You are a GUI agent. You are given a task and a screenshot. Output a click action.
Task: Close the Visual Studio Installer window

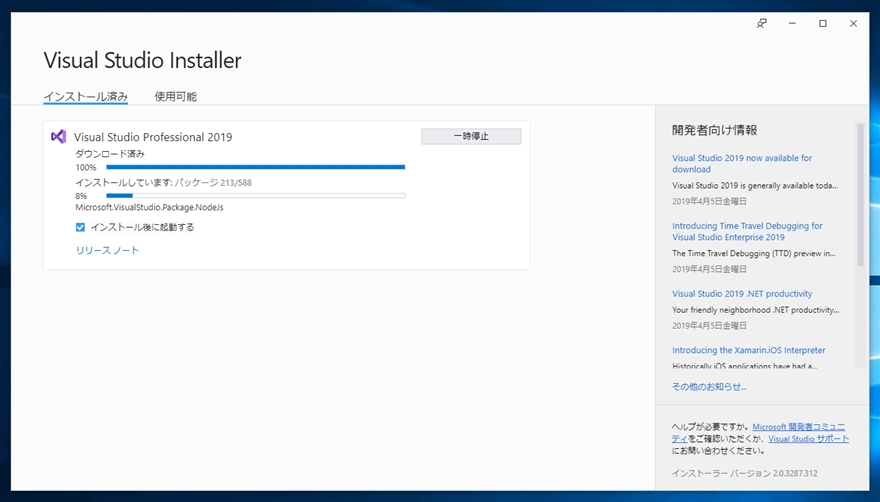coord(853,24)
